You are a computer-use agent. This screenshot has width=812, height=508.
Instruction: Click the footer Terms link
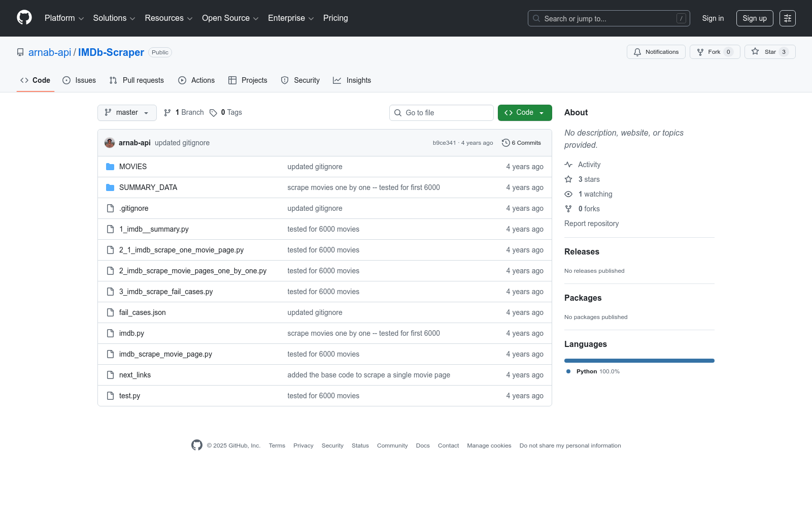pyautogui.click(x=277, y=446)
